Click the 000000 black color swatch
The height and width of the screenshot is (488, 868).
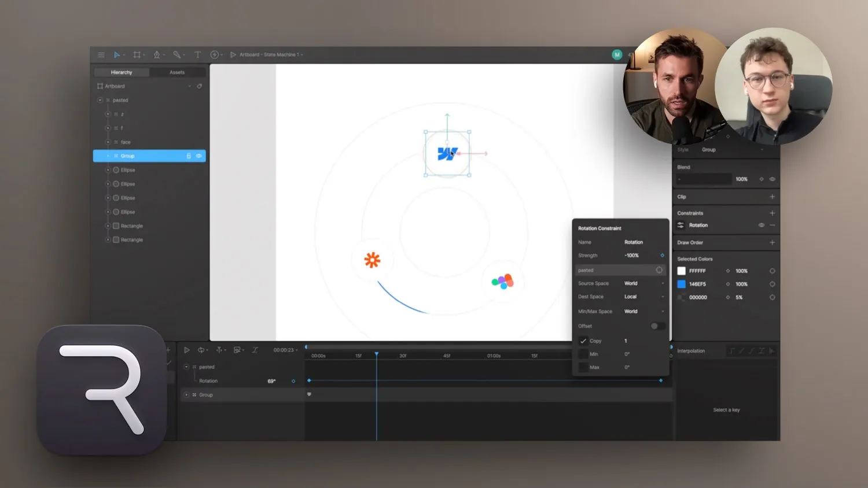pos(682,298)
